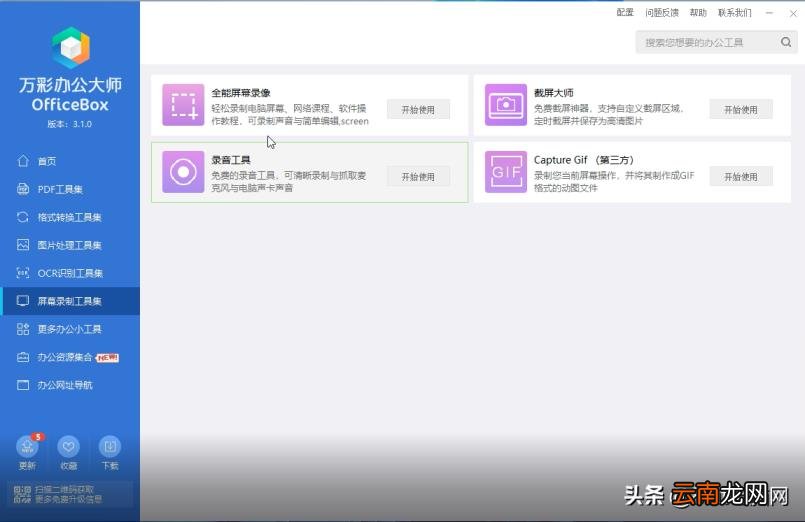Click the PDF工具集 sidebar icon
The image size is (805, 522).
click(x=23, y=189)
